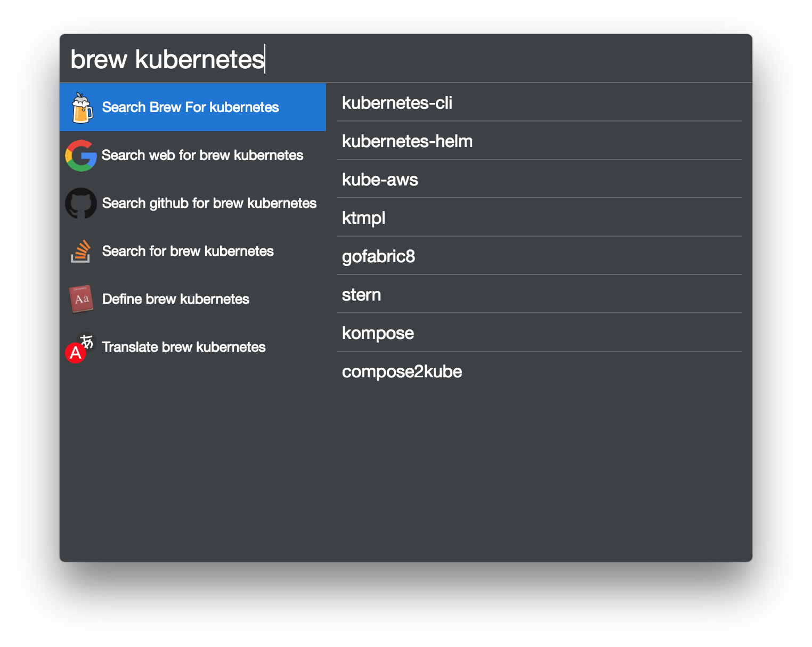Choose Search web for brew kubernetes
The height and width of the screenshot is (647, 812).
(x=193, y=155)
